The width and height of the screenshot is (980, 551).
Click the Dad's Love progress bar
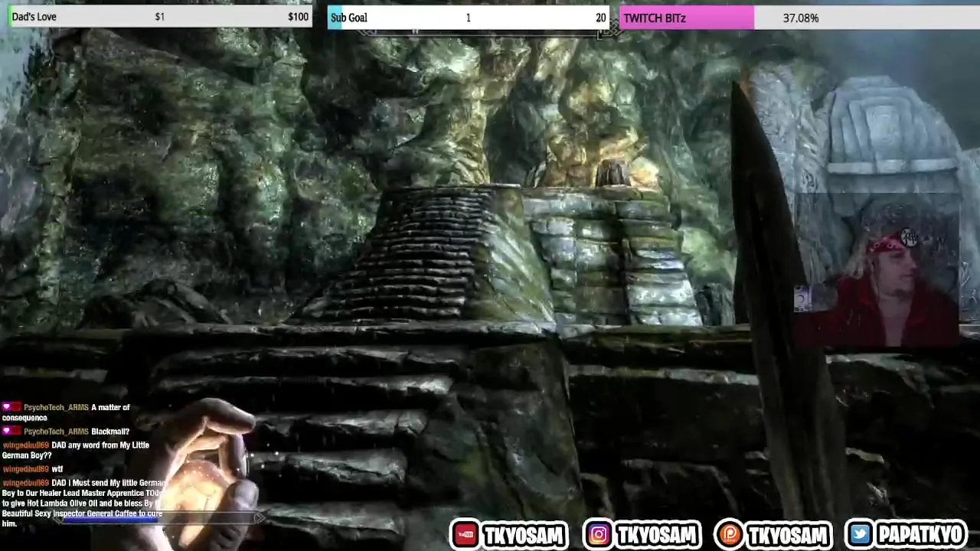[160, 17]
